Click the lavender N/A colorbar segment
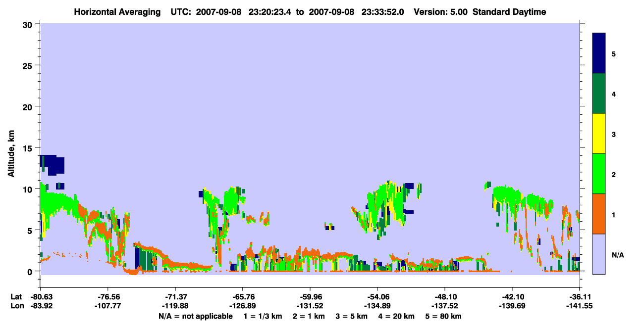 [x=599, y=254]
